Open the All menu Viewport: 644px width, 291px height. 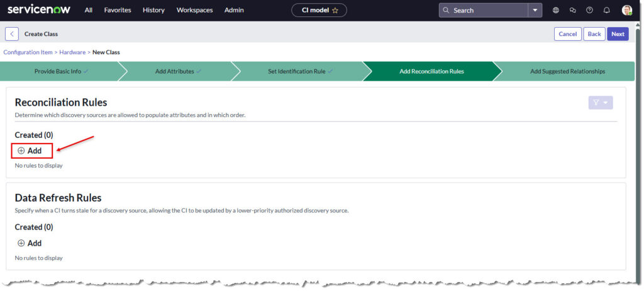[89, 10]
